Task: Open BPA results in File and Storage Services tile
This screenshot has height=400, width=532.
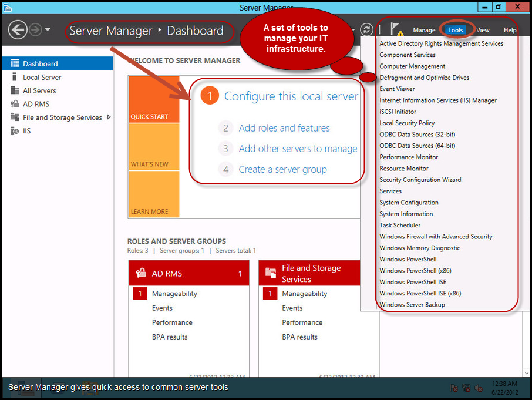Action: pos(299,337)
